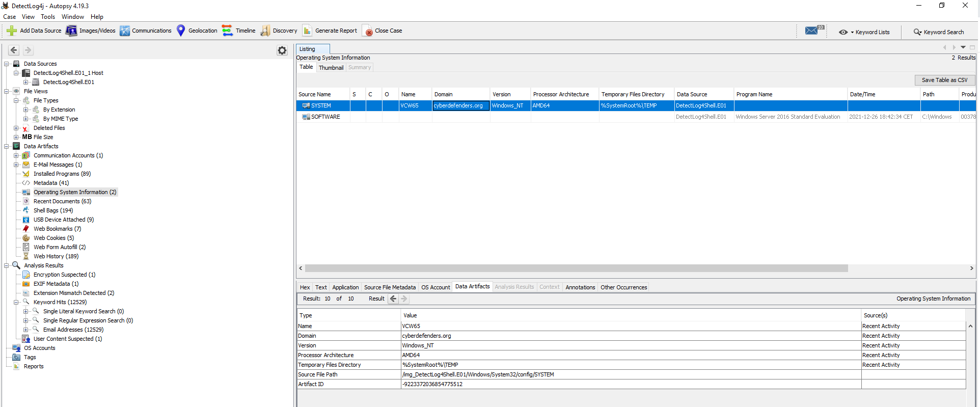Expand the Keyword Hits tree node

click(x=16, y=302)
